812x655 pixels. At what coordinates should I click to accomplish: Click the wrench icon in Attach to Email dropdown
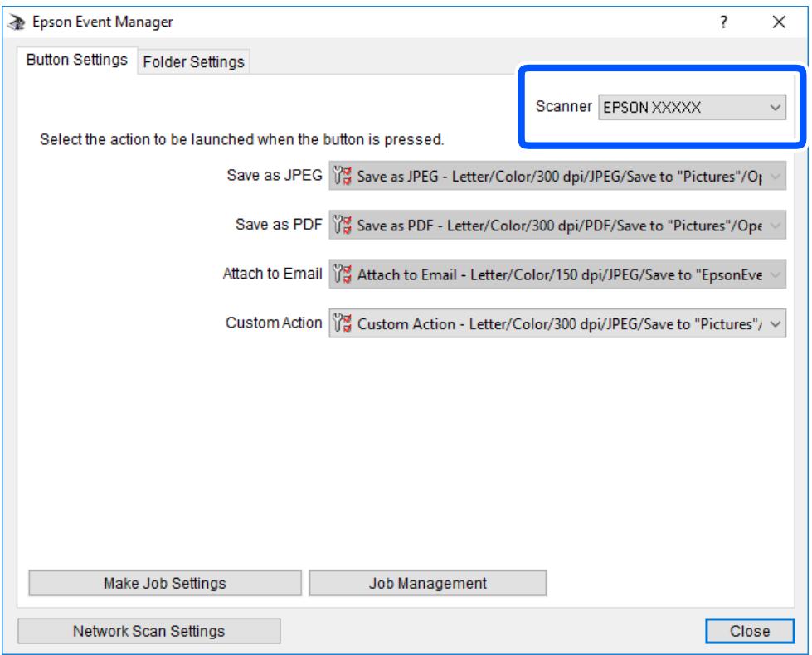tap(342, 274)
